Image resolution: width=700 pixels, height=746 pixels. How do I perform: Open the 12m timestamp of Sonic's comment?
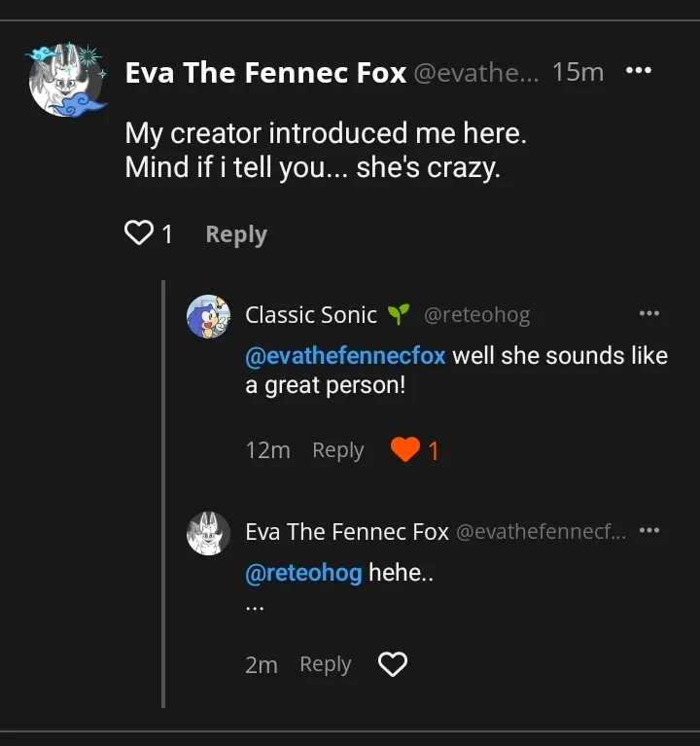pos(267,450)
